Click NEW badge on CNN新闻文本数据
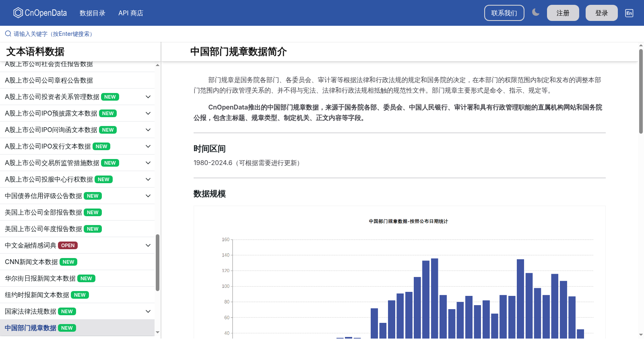 coord(68,262)
